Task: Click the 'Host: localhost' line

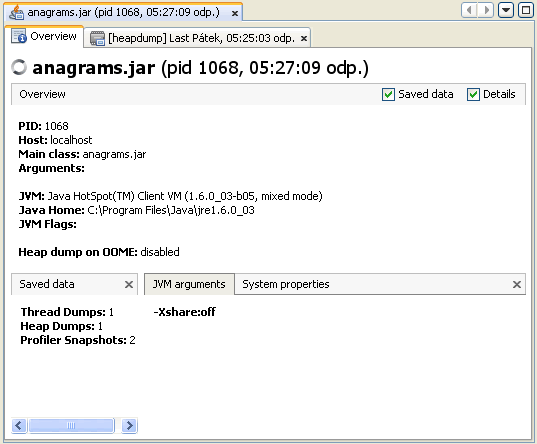Action: point(55,140)
